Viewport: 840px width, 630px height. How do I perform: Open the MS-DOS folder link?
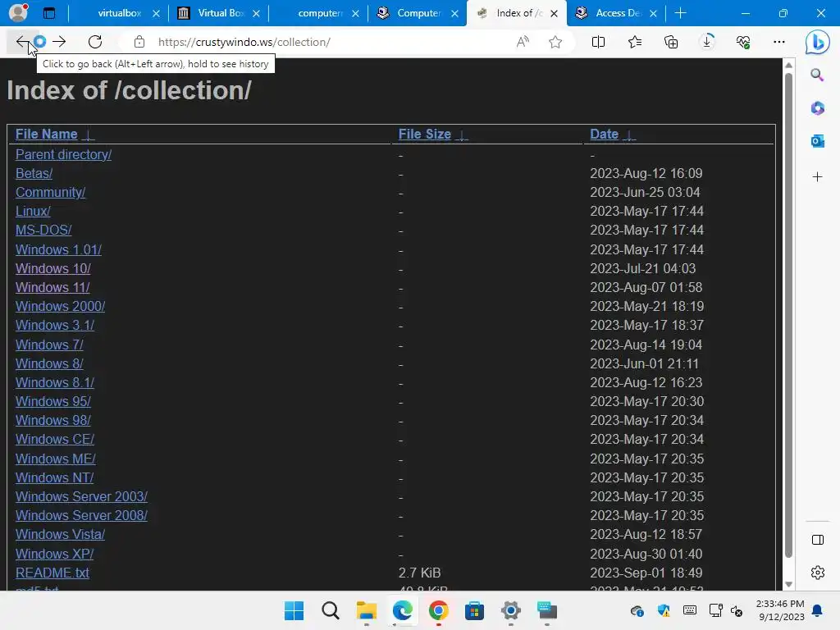tap(43, 230)
